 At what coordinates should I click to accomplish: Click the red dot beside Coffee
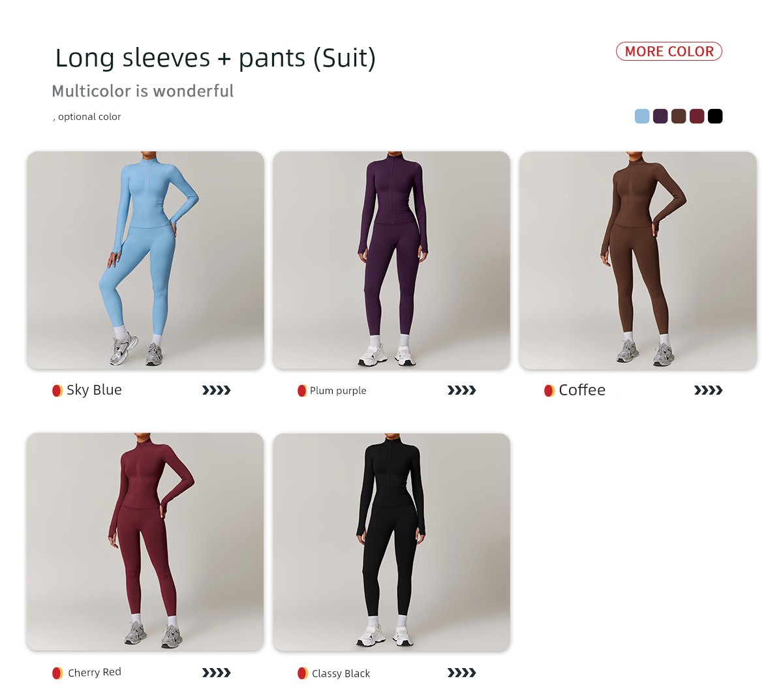(x=549, y=390)
